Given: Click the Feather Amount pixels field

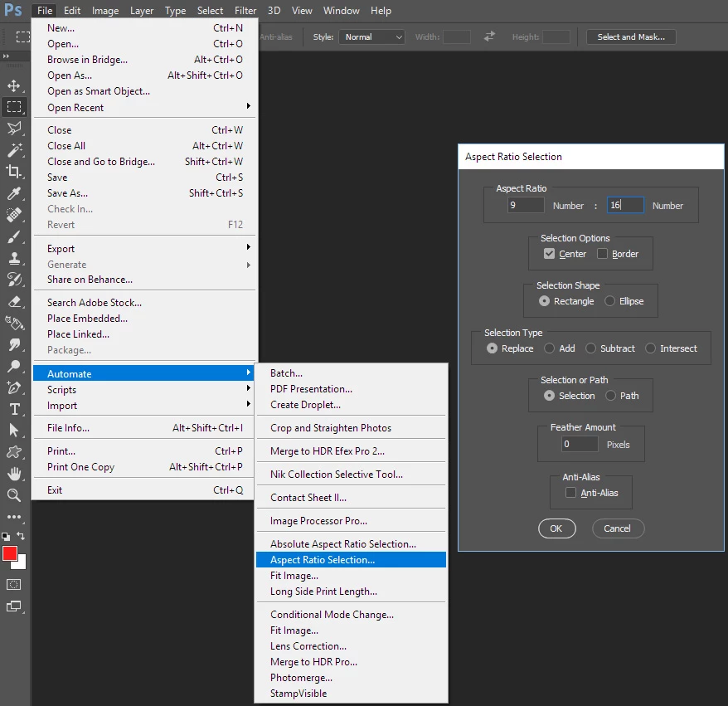Looking at the screenshot, I should tap(580, 444).
